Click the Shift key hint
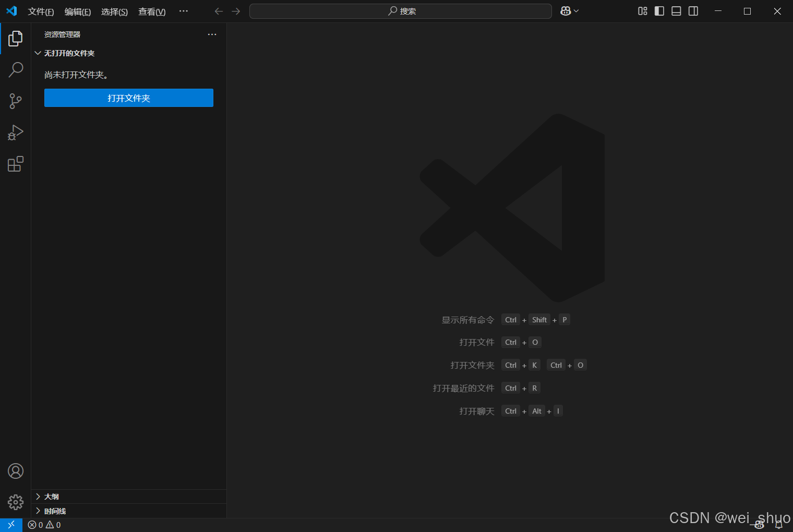This screenshot has width=793, height=532. 539,320
